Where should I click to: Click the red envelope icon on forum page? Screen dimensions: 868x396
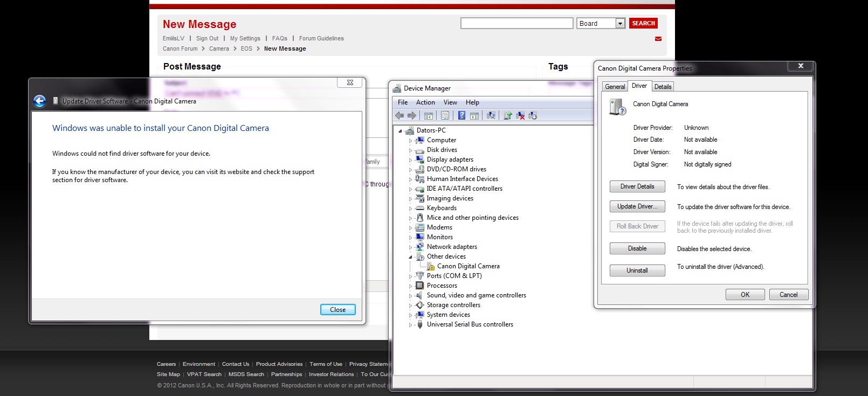pyautogui.click(x=658, y=39)
